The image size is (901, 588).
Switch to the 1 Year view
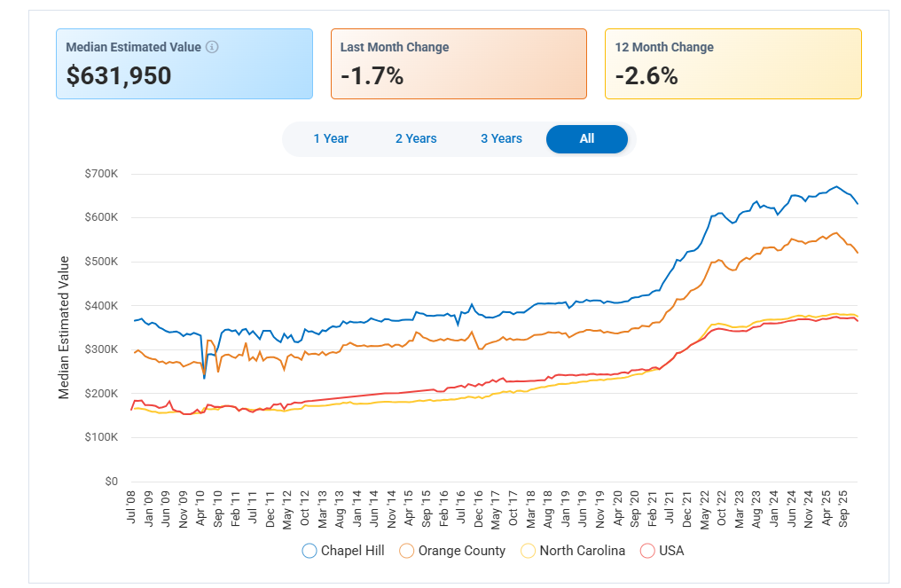click(330, 138)
